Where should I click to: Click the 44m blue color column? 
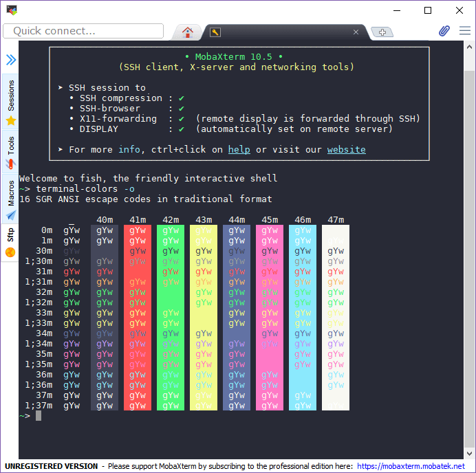pos(237,318)
